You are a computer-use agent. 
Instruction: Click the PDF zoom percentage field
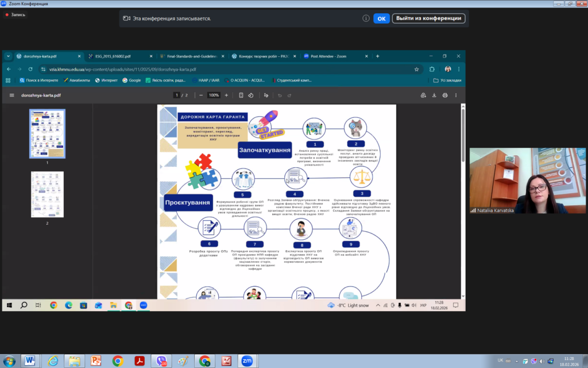pos(214,95)
